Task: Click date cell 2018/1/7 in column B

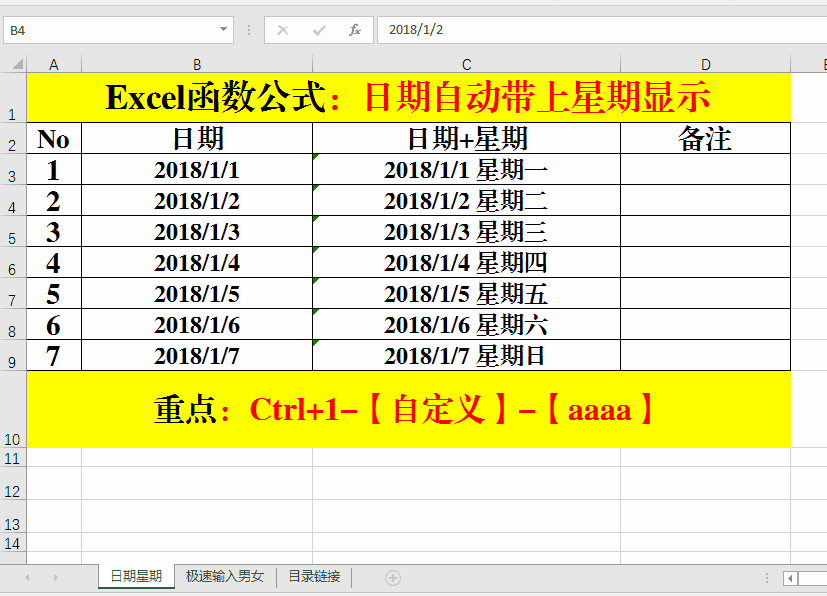Action: point(197,355)
